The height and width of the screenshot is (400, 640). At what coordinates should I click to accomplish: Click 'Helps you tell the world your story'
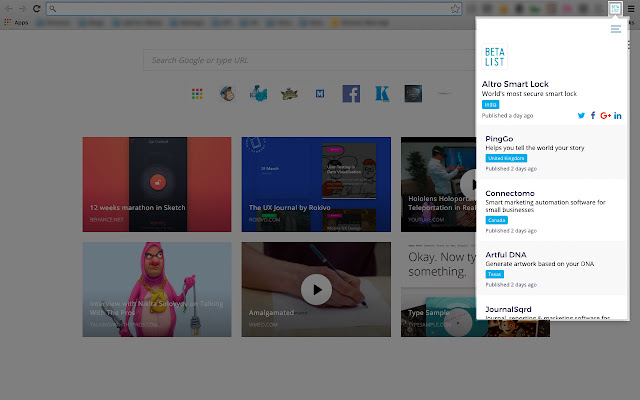click(535, 148)
